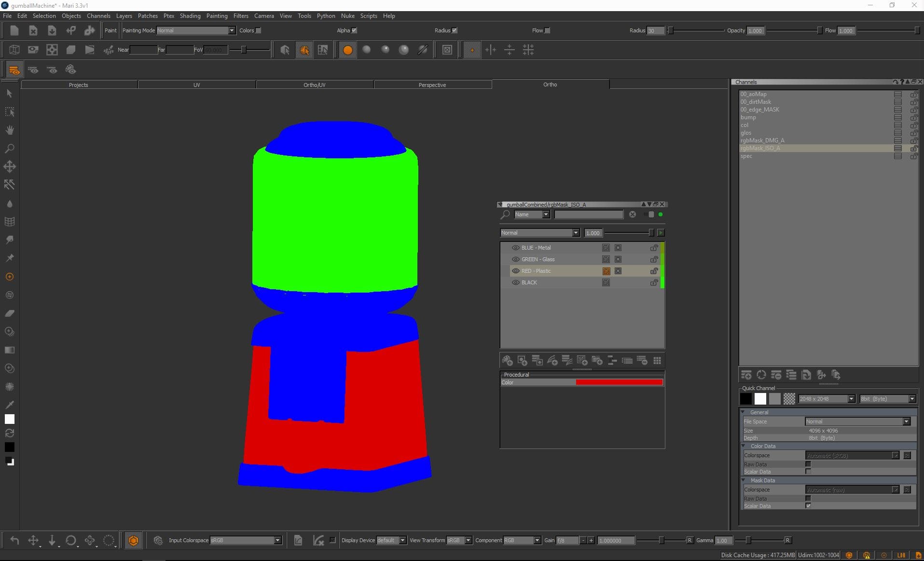Image resolution: width=924 pixels, height=561 pixels.
Task: Switch to flat lighting orange sphere icon
Action: pos(347,50)
